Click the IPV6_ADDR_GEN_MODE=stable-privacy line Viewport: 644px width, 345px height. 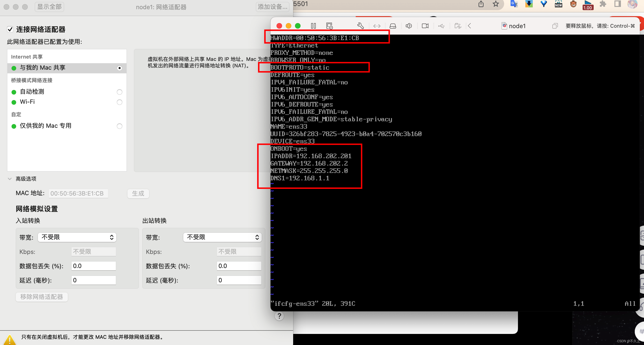(x=331, y=119)
